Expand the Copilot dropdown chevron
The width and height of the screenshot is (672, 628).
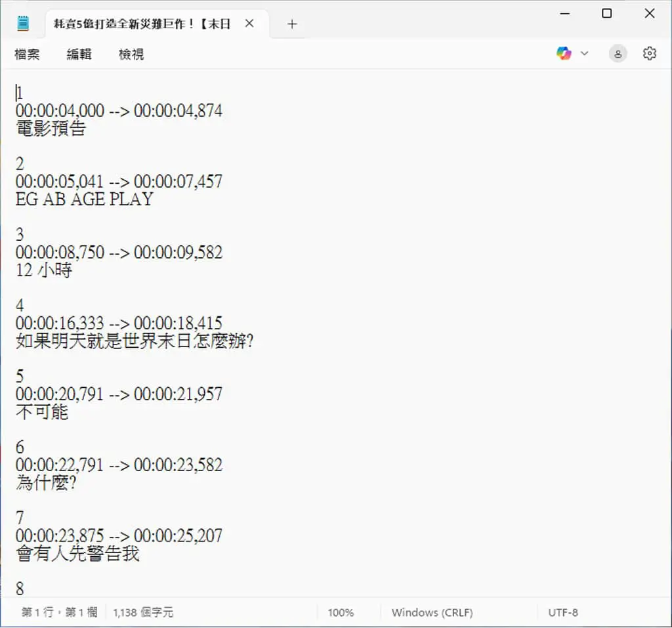(x=584, y=54)
